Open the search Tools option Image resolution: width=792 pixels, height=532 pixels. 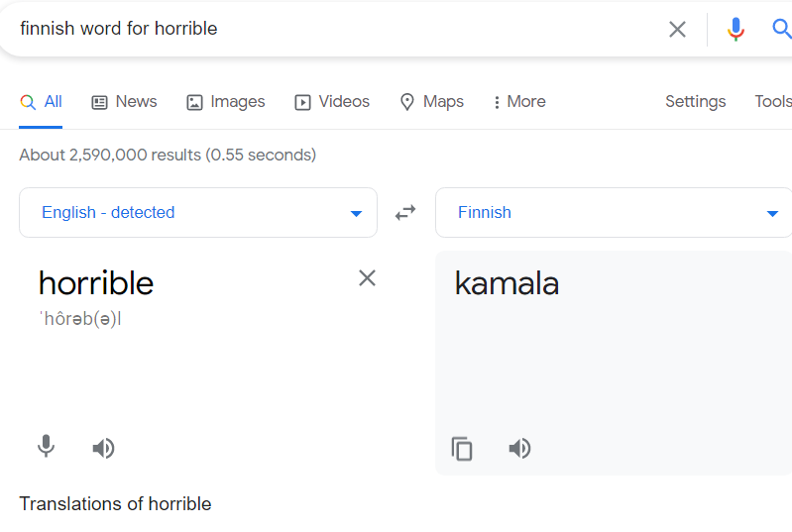coord(773,101)
